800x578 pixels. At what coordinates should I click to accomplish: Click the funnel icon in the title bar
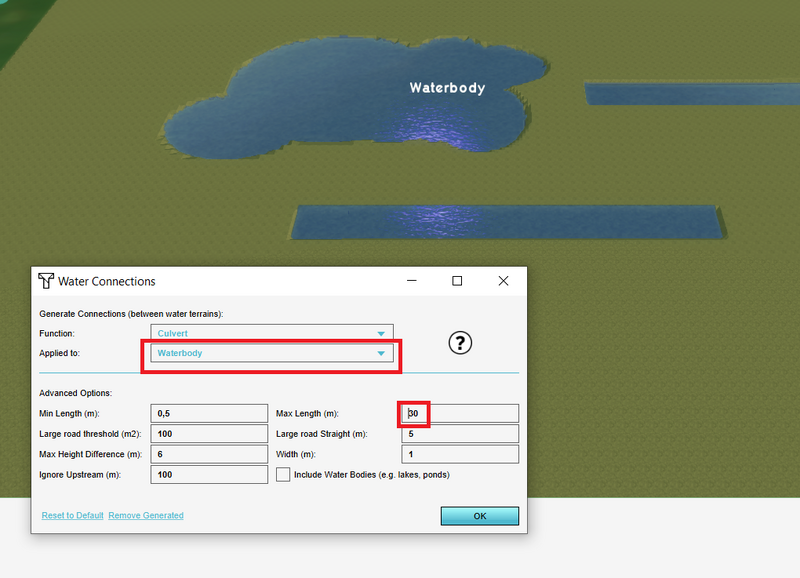click(44, 281)
